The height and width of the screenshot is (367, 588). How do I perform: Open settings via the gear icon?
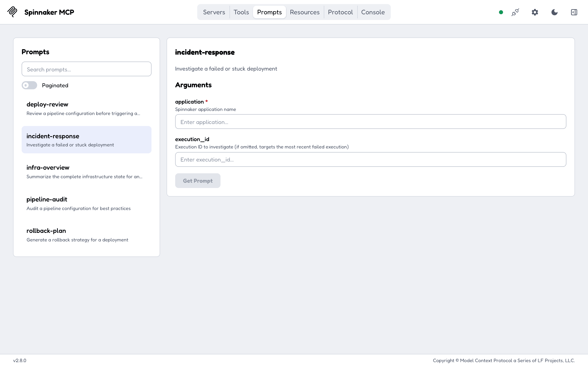click(535, 12)
